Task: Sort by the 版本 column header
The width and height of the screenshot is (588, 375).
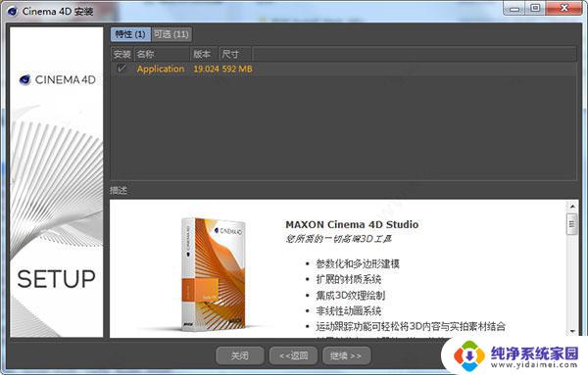Action: pyautogui.click(x=205, y=54)
